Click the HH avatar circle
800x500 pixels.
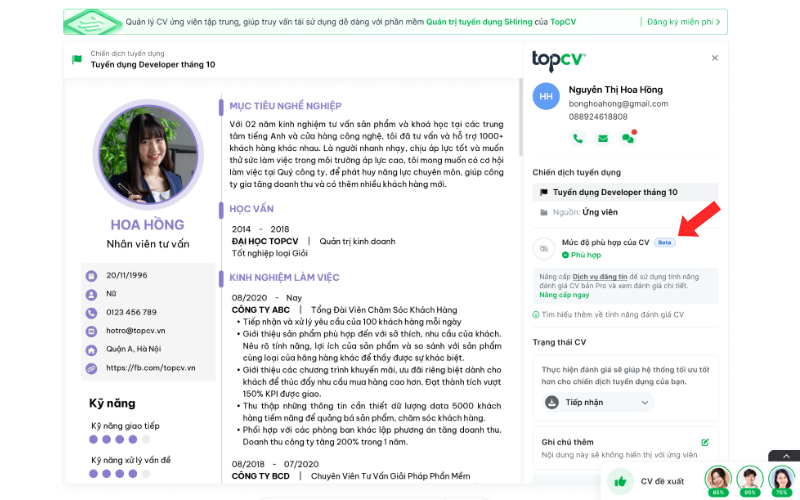[546, 96]
